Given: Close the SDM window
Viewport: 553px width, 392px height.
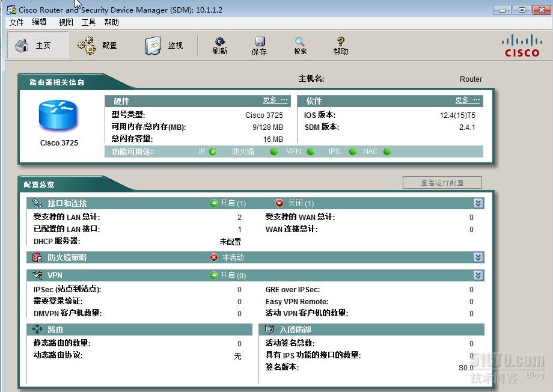Looking at the screenshot, I should tap(542, 10).
